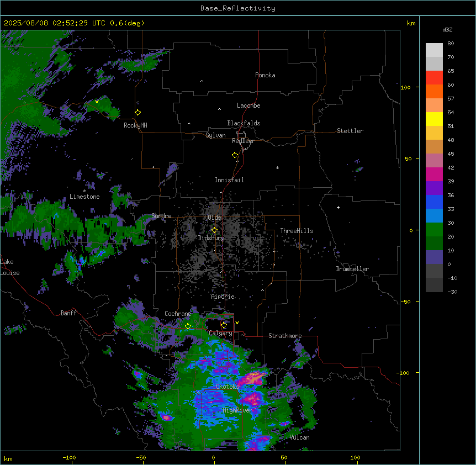Screen dimensions: 476x465
Task: Click the yellow diamond marker beside RockyMH
Action: click(x=137, y=113)
